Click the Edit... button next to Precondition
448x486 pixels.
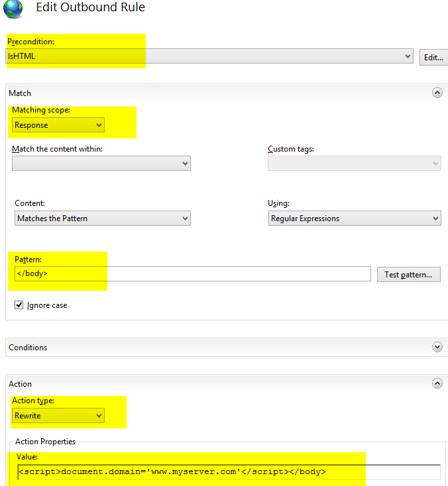click(433, 58)
